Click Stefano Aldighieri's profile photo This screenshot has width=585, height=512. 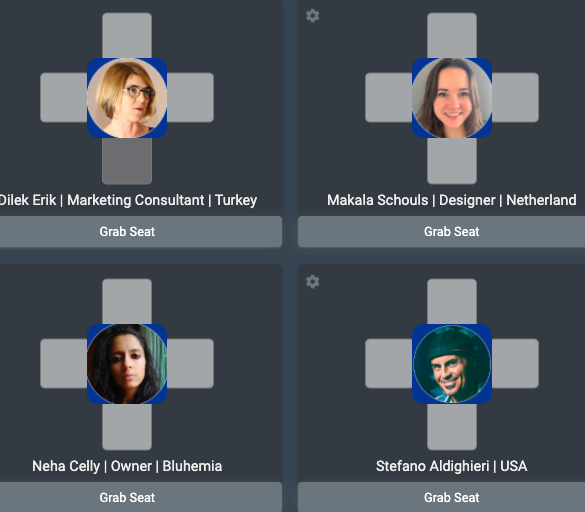[452, 364]
